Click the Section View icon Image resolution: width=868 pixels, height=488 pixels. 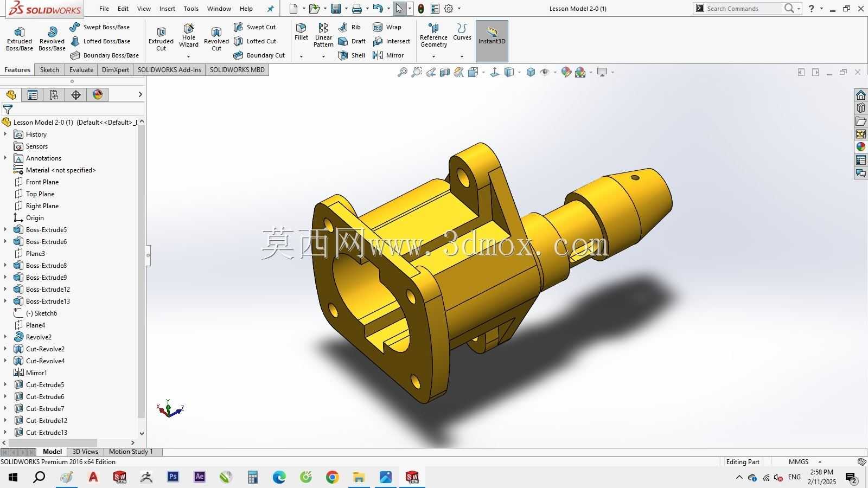tap(445, 72)
